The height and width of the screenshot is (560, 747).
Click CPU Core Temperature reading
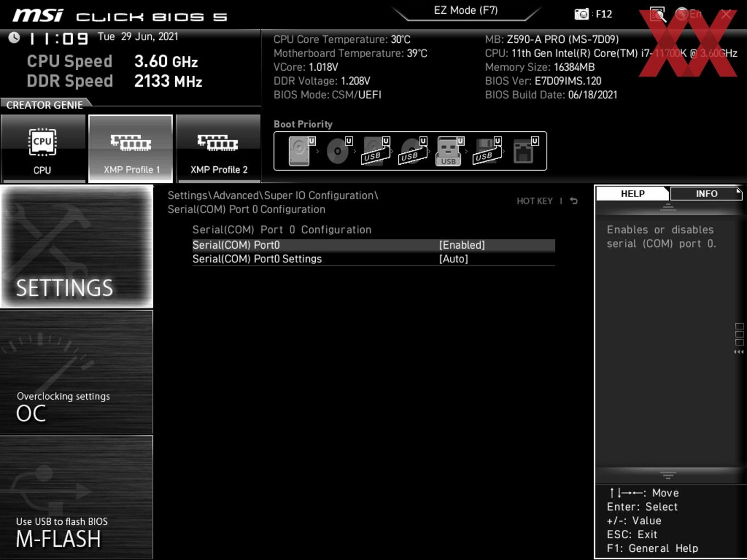point(342,40)
